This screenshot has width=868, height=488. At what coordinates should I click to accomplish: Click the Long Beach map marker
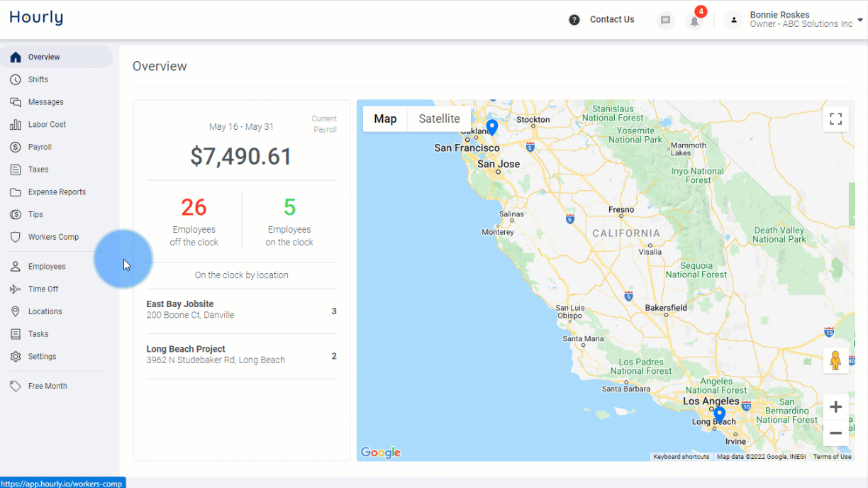coord(719,414)
